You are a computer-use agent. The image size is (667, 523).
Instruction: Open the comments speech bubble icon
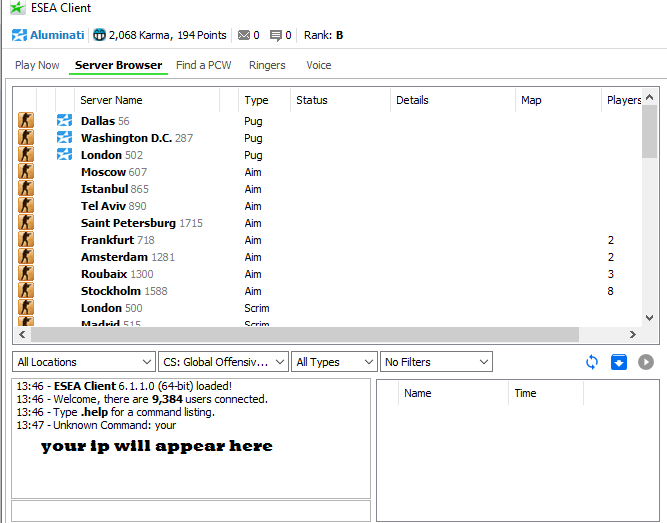276,35
